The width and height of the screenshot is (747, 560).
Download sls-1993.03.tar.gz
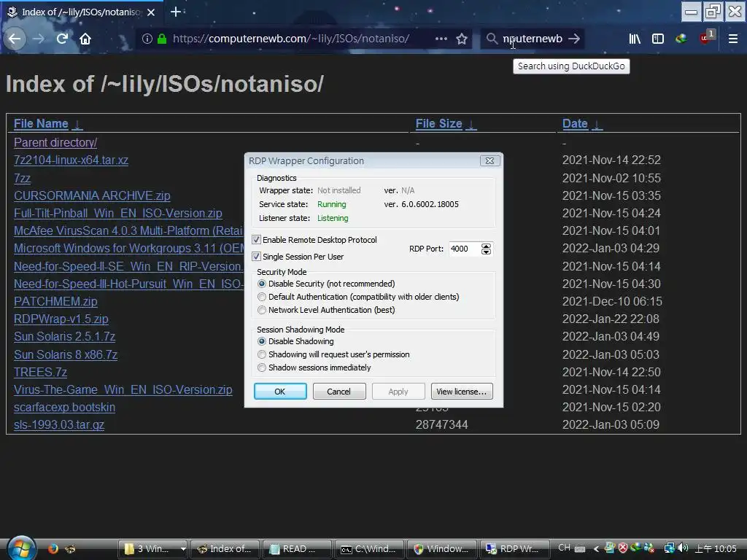[59, 425]
